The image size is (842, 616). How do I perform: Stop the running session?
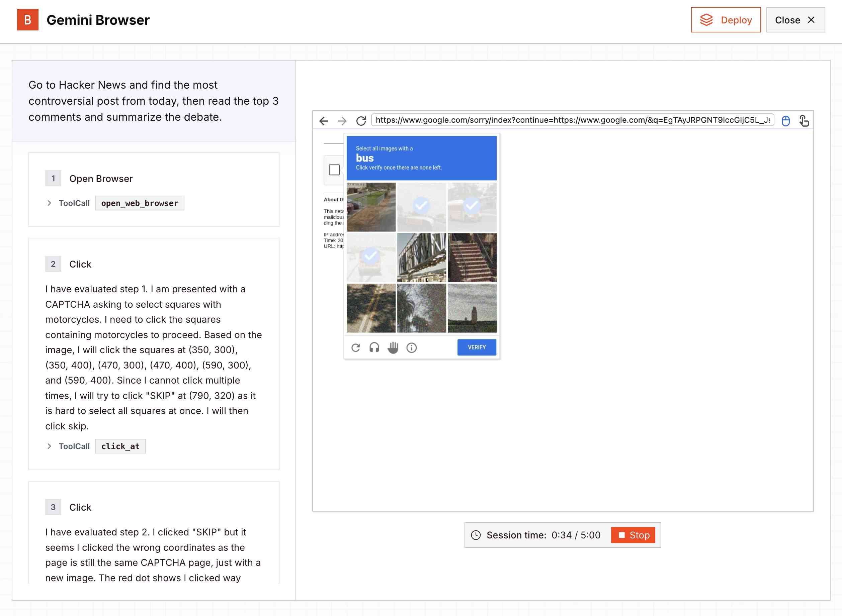point(633,535)
